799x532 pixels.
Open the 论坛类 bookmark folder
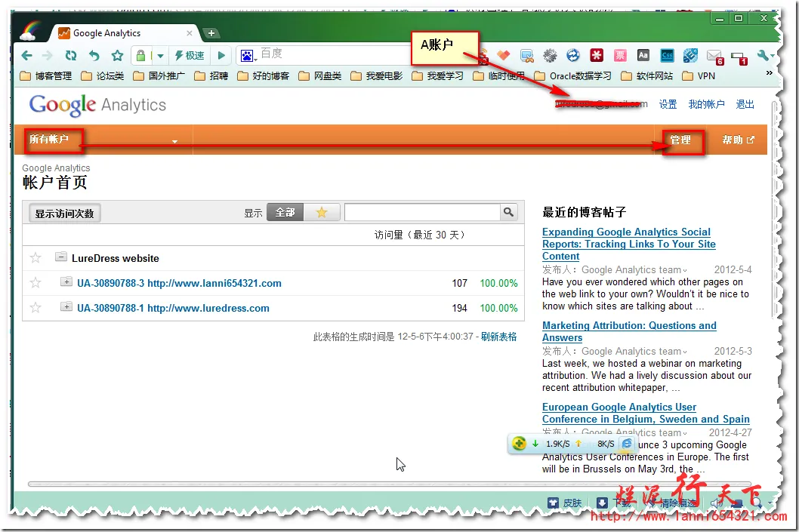(103, 76)
